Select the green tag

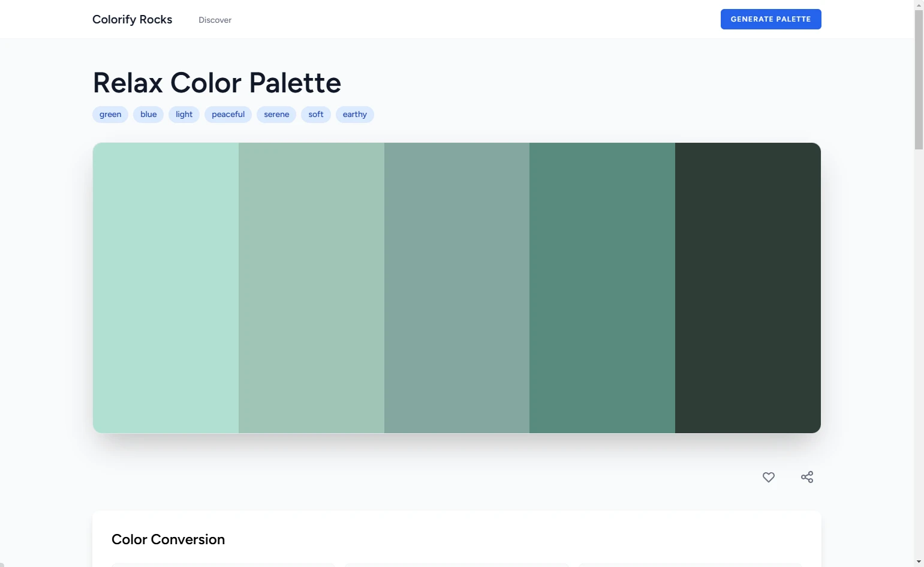tap(110, 115)
